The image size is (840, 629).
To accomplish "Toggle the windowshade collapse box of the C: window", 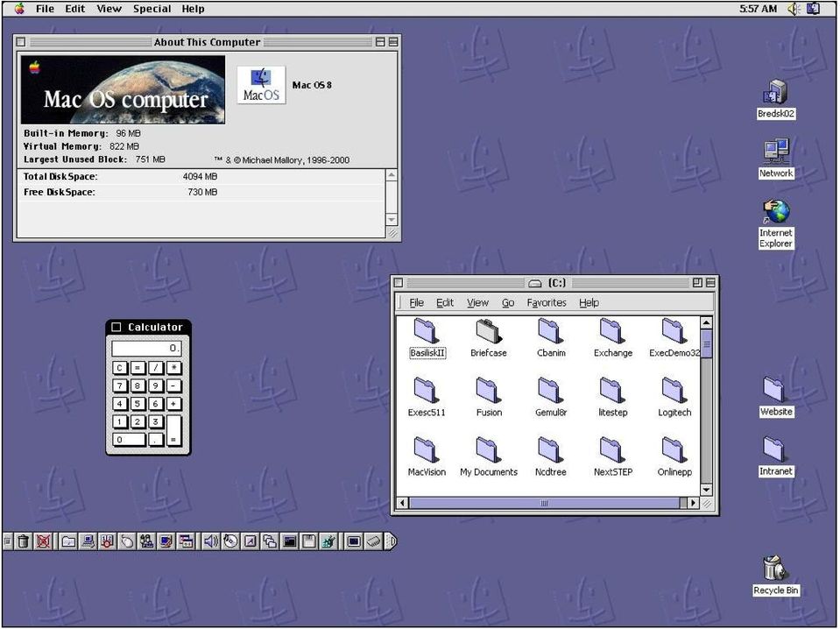I will tap(710, 282).
